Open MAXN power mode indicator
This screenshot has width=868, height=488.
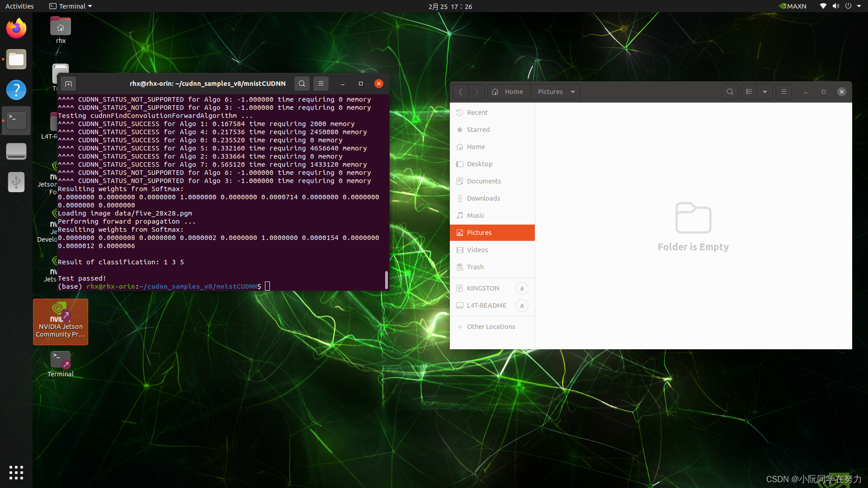point(793,6)
